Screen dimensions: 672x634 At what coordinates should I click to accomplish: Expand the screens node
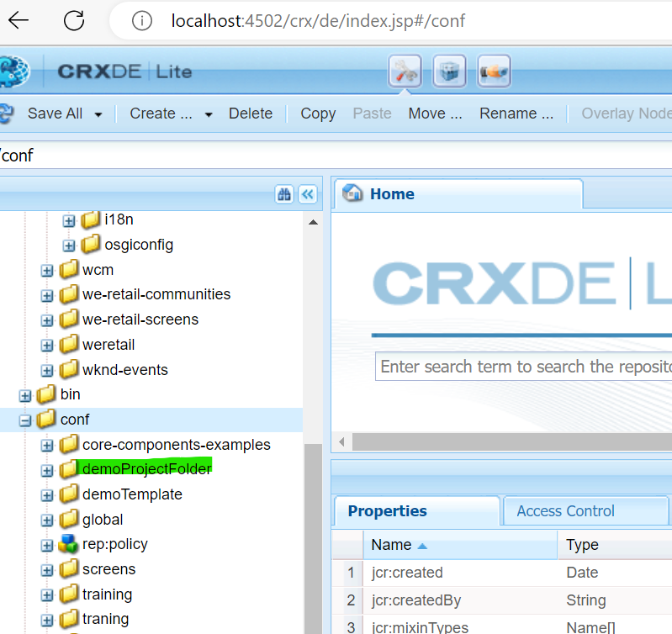pyautogui.click(x=47, y=571)
